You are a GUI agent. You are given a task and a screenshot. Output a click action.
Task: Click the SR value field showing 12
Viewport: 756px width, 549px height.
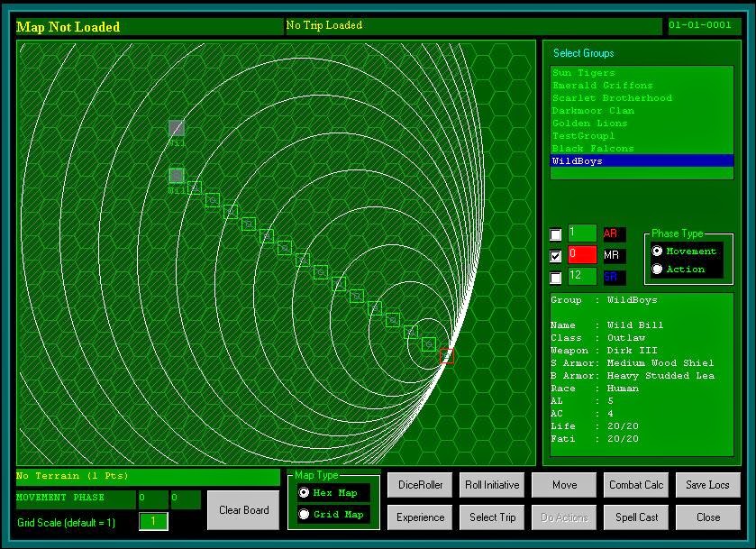582,276
